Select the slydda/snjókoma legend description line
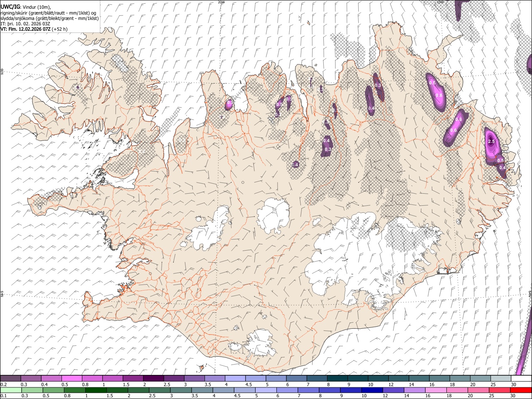 click(49, 18)
